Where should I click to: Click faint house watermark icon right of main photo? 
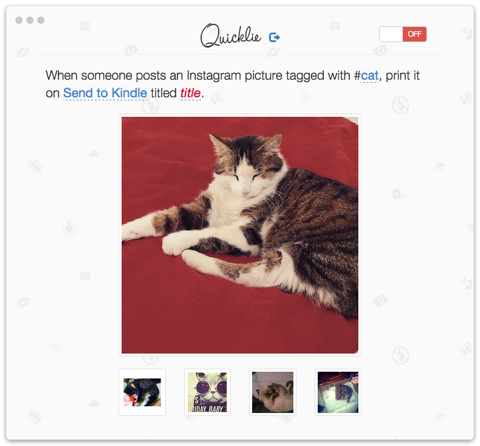coord(399,193)
